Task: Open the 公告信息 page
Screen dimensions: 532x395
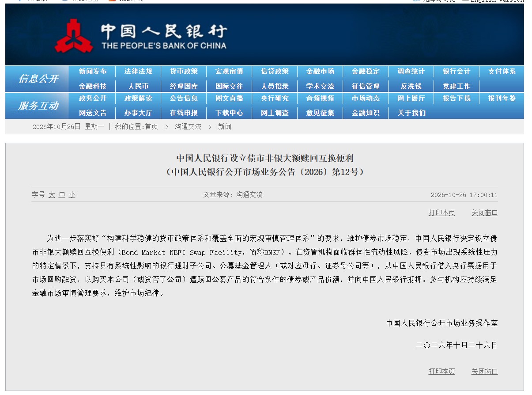Action: pos(184,98)
